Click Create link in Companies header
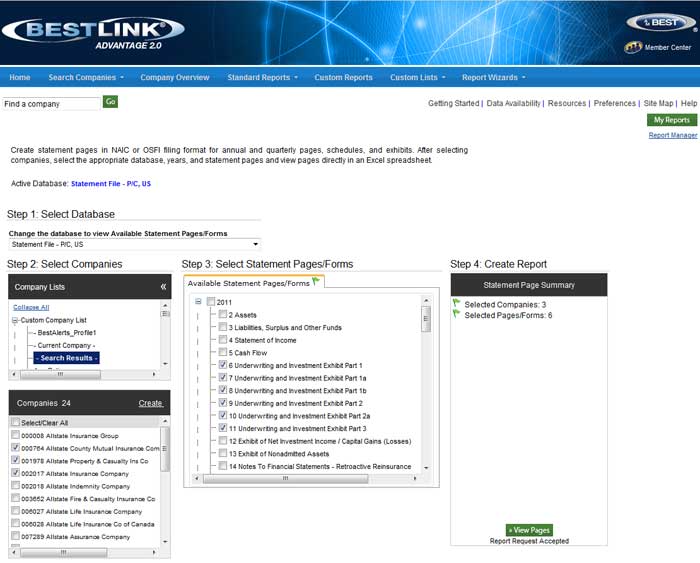The image size is (700, 563). click(x=150, y=403)
